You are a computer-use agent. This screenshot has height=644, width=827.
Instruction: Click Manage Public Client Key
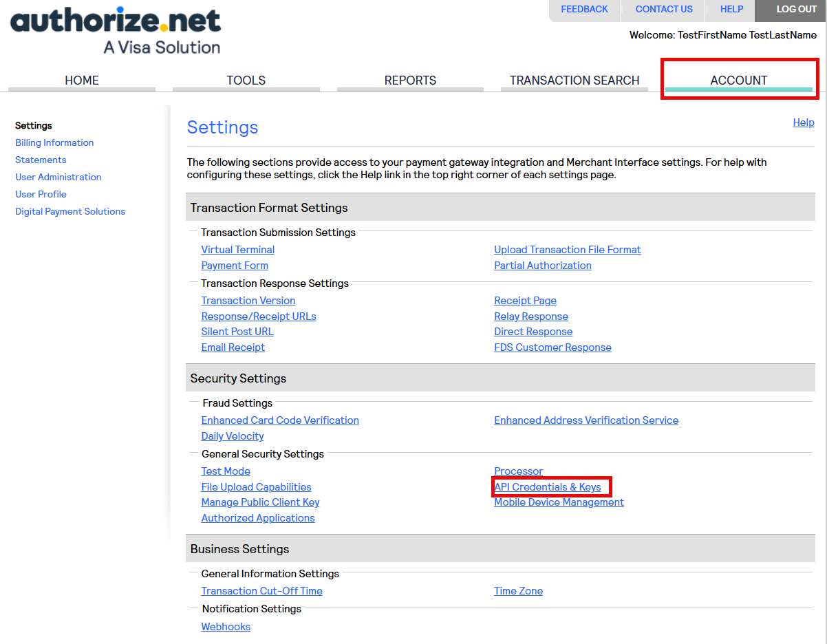pyautogui.click(x=260, y=502)
